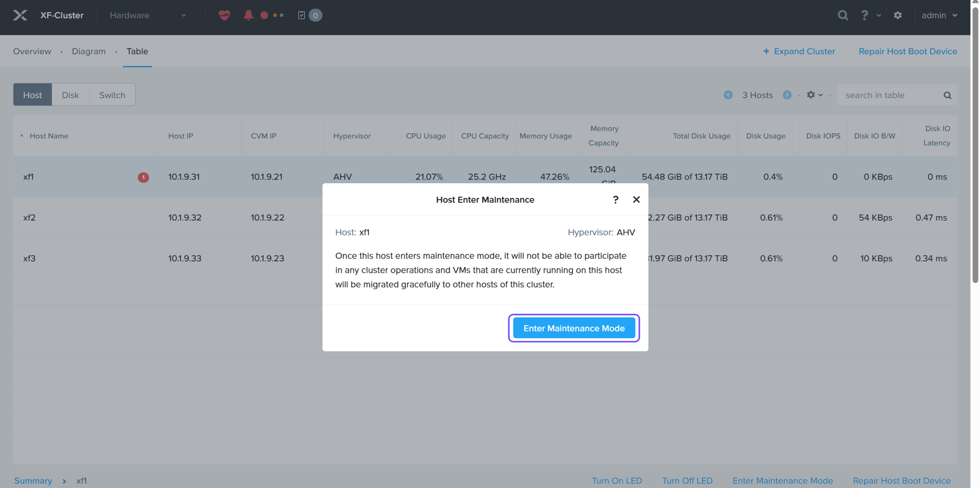The width and height of the screenshot is (980, 488).
Task: Open the table settings gear dropdown
Action: point(814,95)
